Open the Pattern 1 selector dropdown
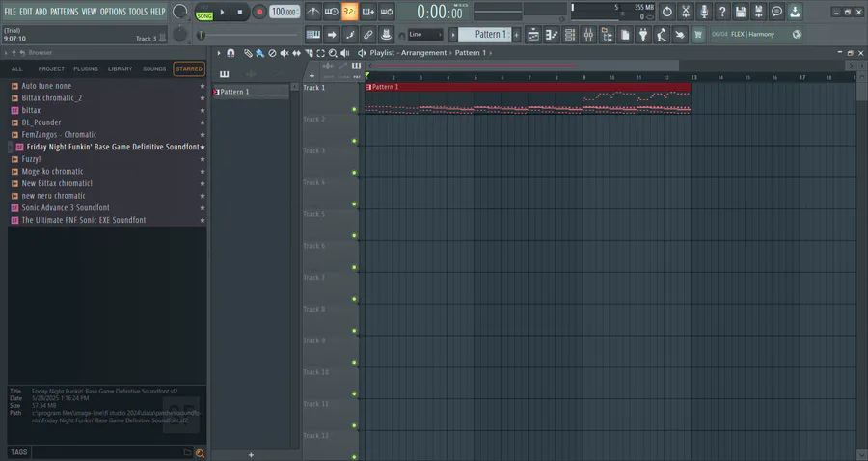The height and width of the screenshot is (461, 868). [x=485, y=35]
